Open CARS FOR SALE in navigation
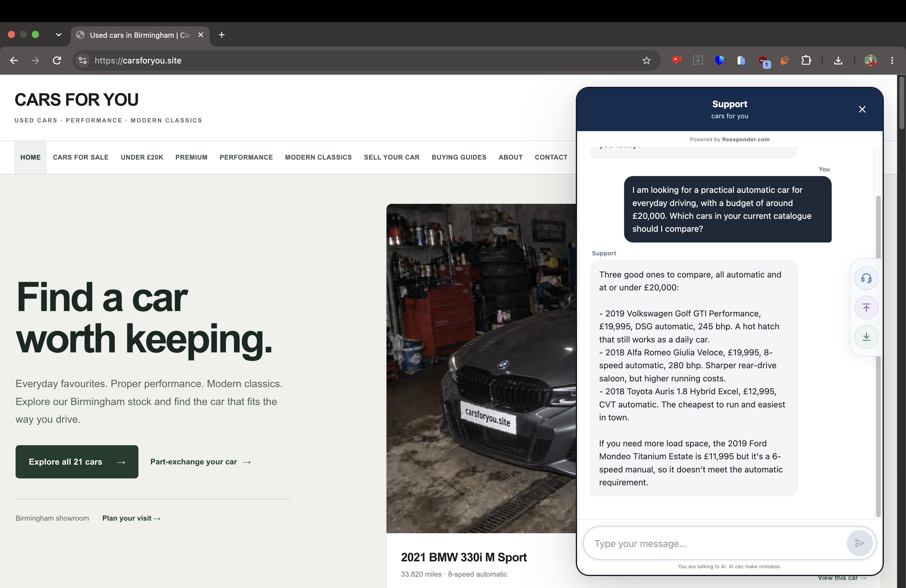Viewport: 906px width, 588px height. coord(81,157)
